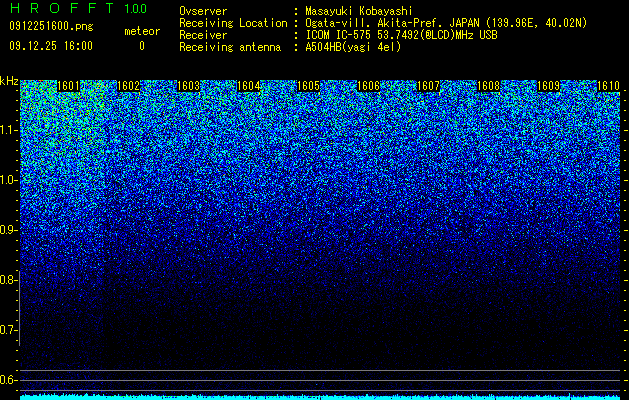Click the 09.12.25 16:00 date label
The image size is (629, 400).
coord(51,46)
